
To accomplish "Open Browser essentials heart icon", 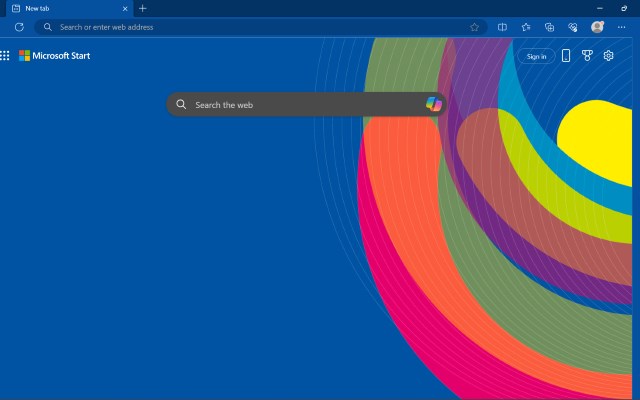I will [573, 27].
